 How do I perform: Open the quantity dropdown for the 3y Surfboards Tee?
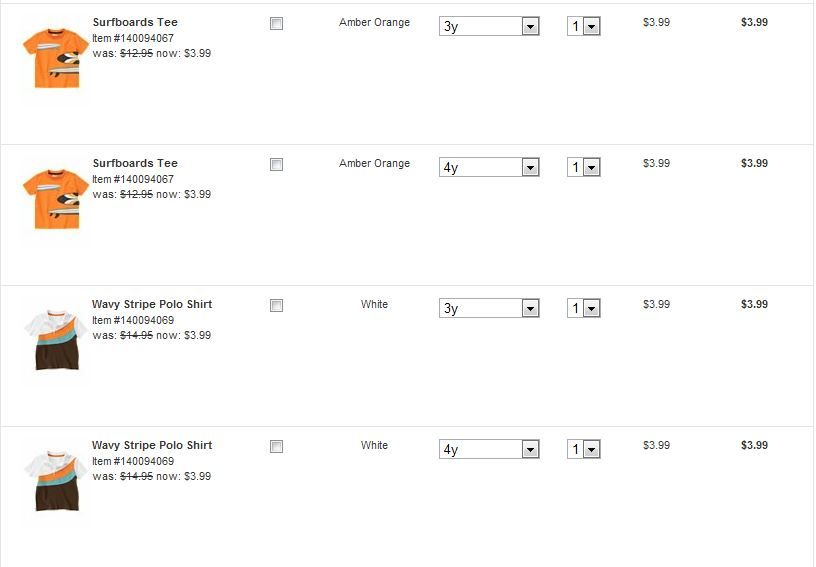[583, 27]
